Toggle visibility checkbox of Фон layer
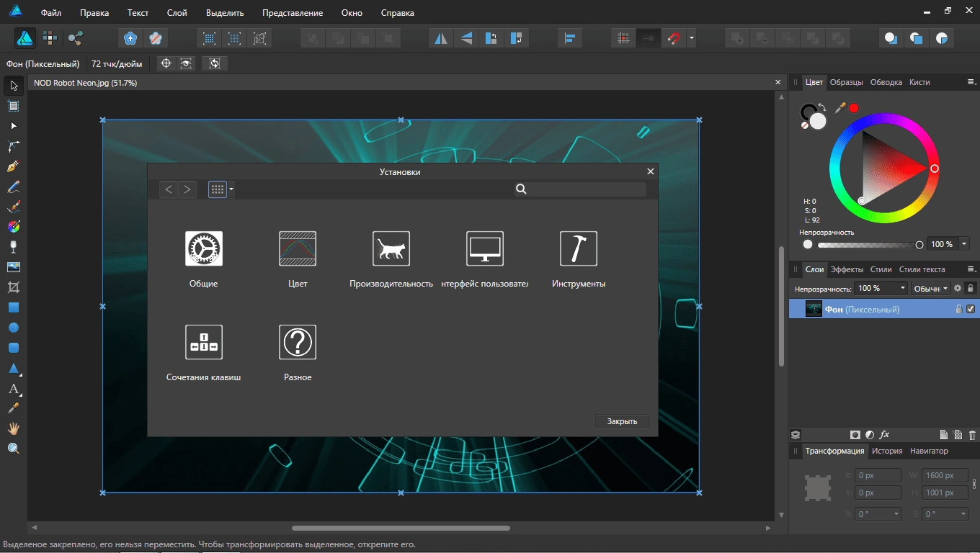This screenshot has width=980, height=553. (x=971, y=310)
